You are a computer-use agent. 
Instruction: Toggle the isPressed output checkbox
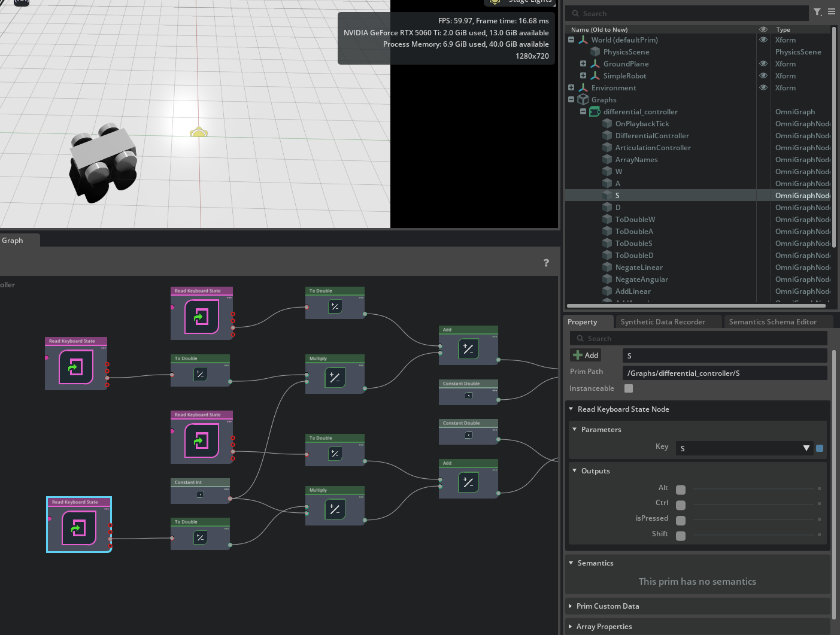click(x=681, y=520)
